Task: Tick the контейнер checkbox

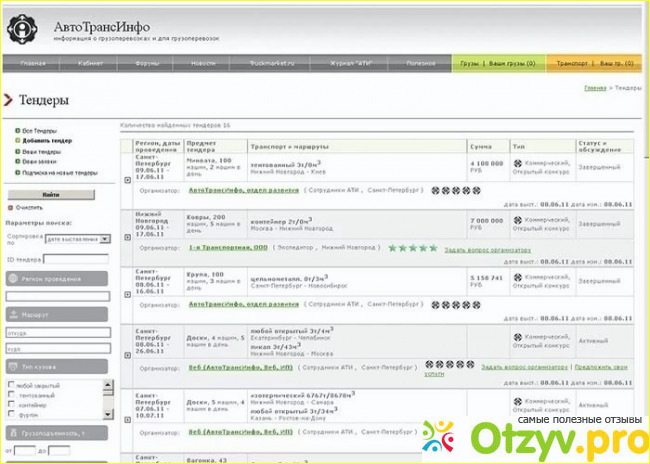Action: coord(9,405)
